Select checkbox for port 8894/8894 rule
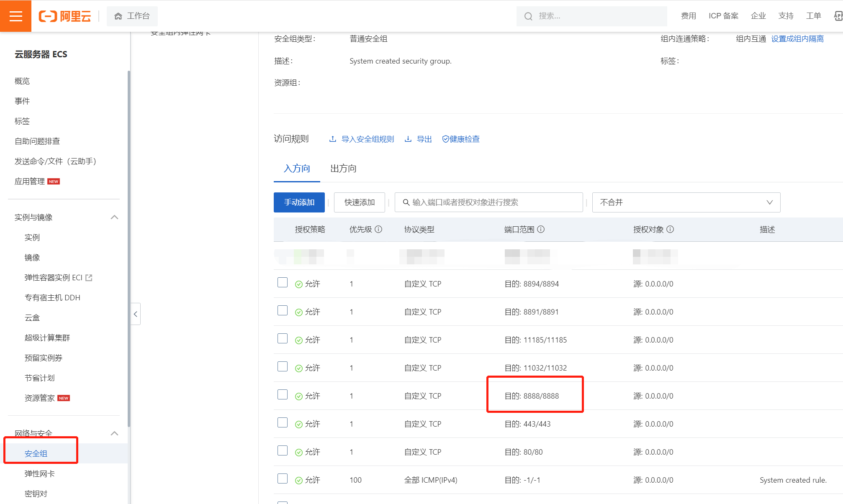The height and width of the screenshot is (504, 843). pyautogui.click(x=283, y=282)
